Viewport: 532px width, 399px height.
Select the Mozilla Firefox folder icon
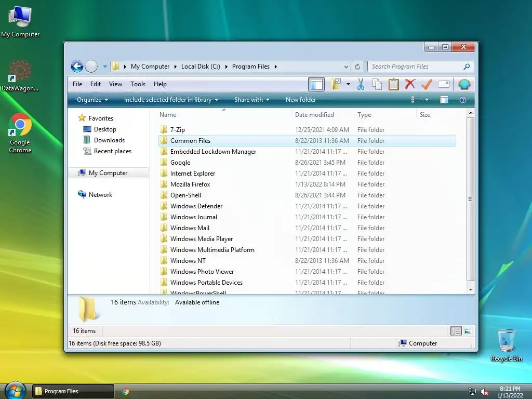(164, 184)
